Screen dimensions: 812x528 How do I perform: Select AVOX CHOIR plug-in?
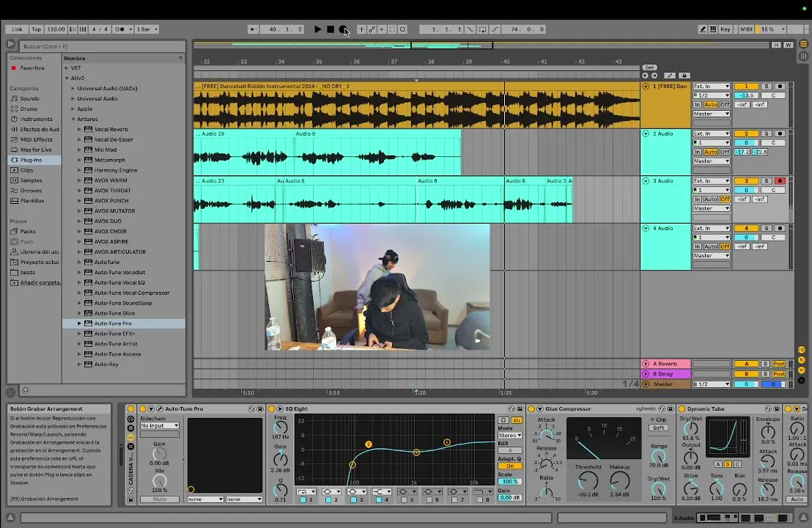111,232
